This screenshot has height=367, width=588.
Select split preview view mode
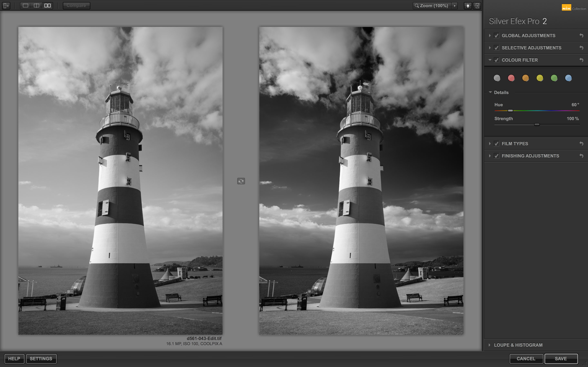click(x=37, y=6)
